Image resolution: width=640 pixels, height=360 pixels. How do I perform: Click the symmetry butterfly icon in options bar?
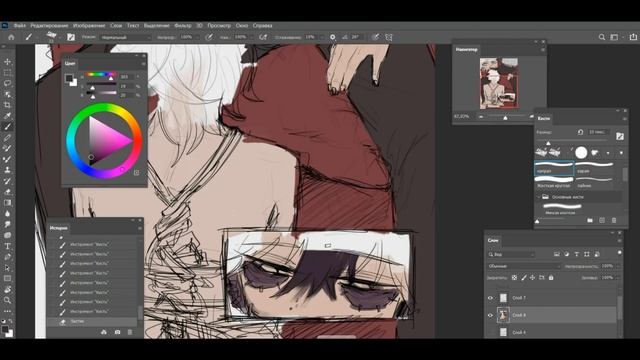[389, 37]
